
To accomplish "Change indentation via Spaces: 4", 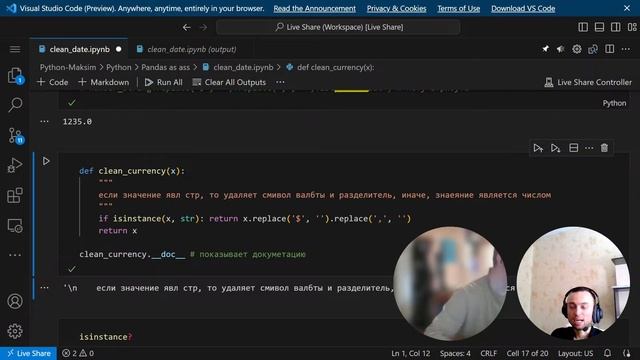I will 455,353.
